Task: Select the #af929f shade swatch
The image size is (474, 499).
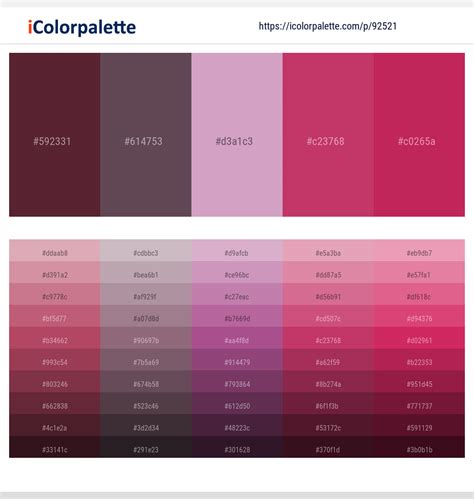Action: [146, 294]
